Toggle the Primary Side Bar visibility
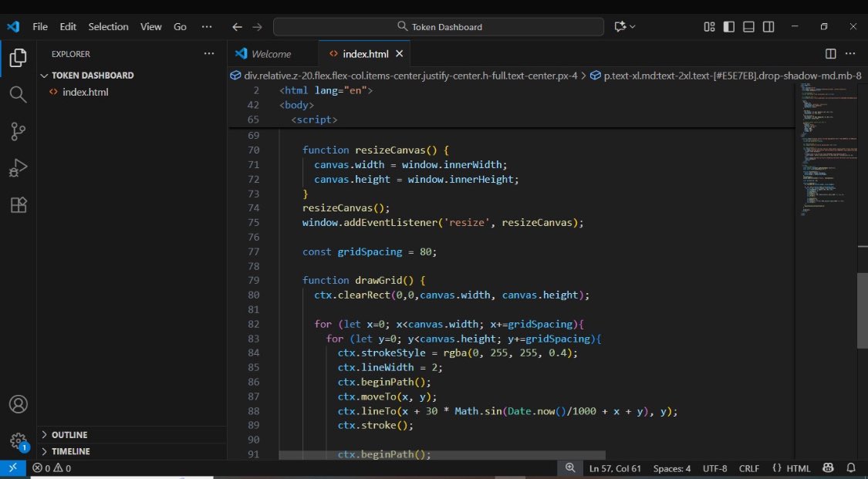Screen dimensions: 868x479 (728, 26)
